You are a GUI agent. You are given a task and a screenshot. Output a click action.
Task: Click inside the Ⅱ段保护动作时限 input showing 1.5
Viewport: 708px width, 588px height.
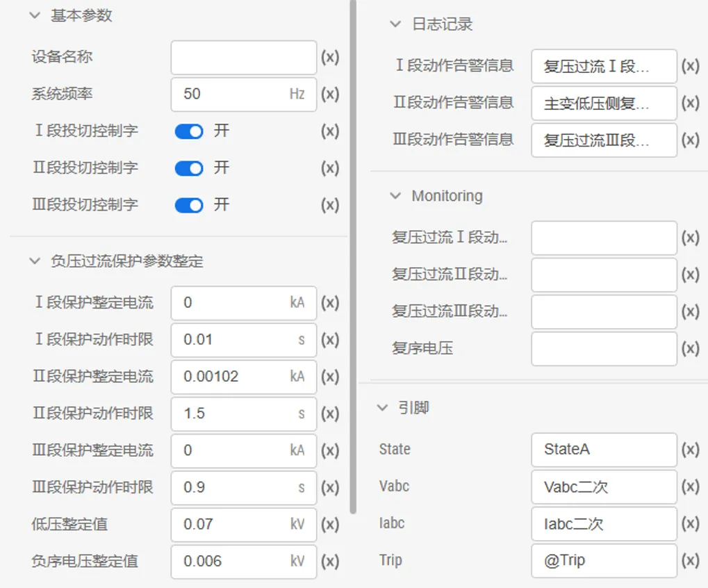(243, 414)
